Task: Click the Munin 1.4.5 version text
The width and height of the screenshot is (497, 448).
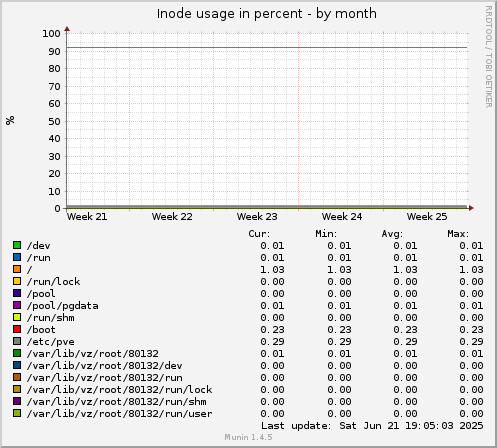Action: (x=248, y=437)
